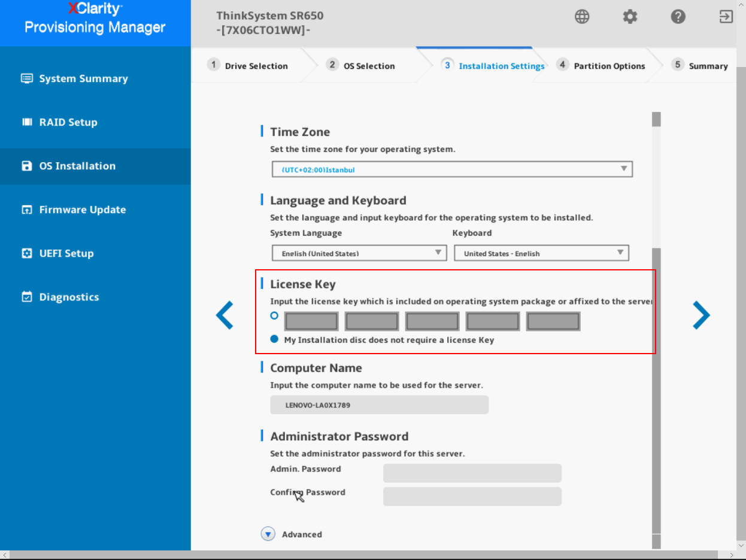The image size is (746, 560).
Task: Click the Admin. Password field
Action: (472, 473)
